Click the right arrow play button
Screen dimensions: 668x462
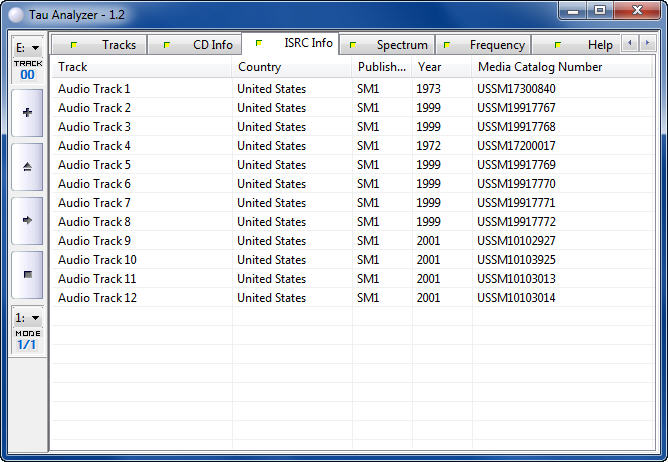27,220
